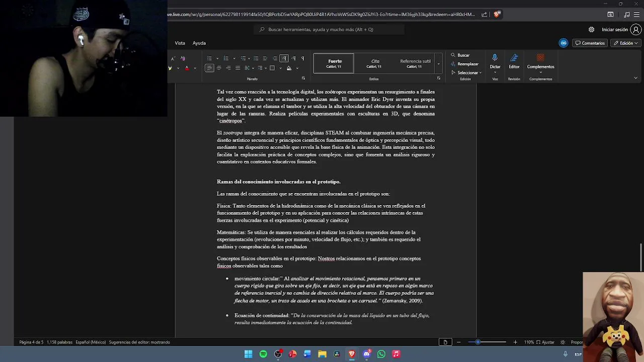The width and height of the screenshot is (644, 362).
Task: Click 1,158 palabras word count
Action: [x=59, y=342]
